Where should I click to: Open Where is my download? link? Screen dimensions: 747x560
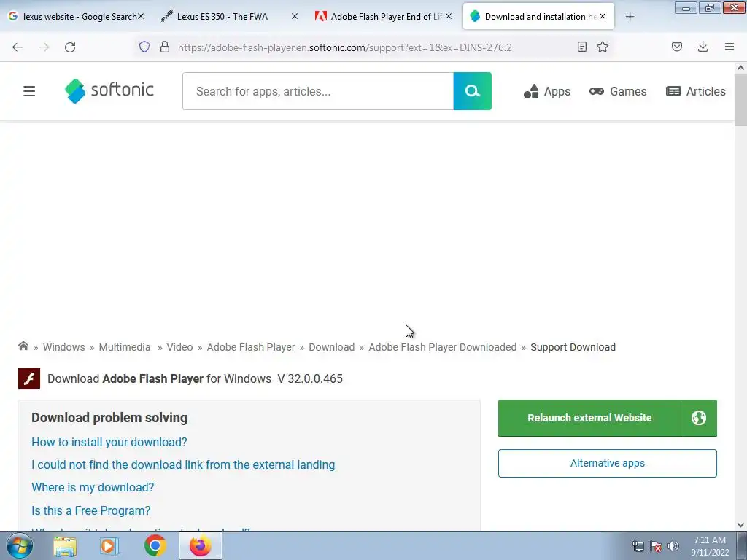coord(93,487)
